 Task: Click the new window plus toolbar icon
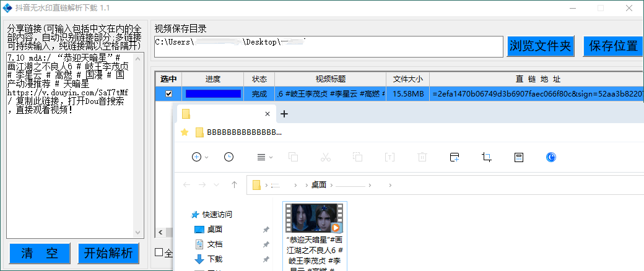click(x=455, y=157)
